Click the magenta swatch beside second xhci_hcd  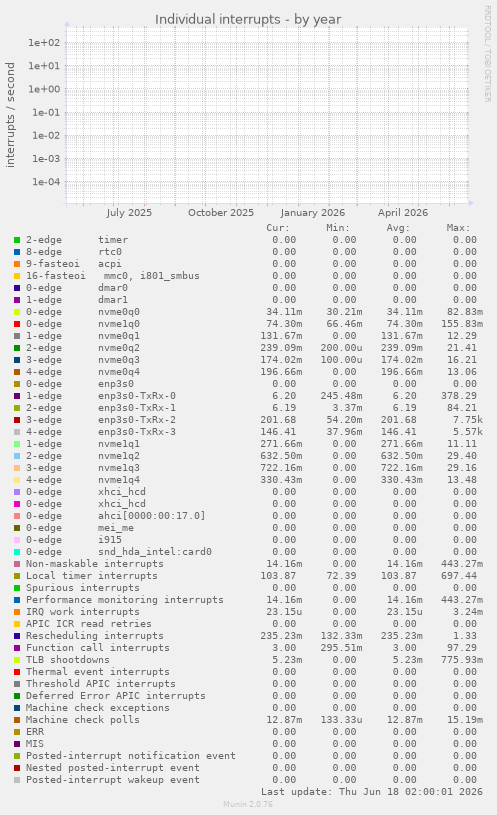(17, 504)
